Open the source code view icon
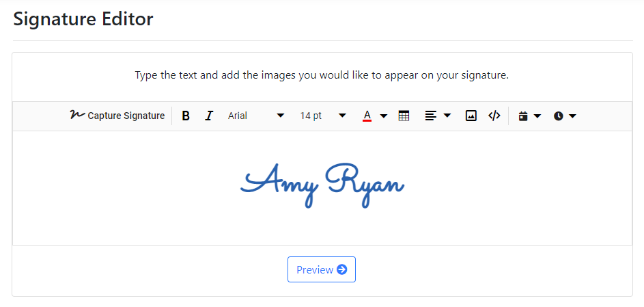644x307 pixels. [x=494, y=116]
